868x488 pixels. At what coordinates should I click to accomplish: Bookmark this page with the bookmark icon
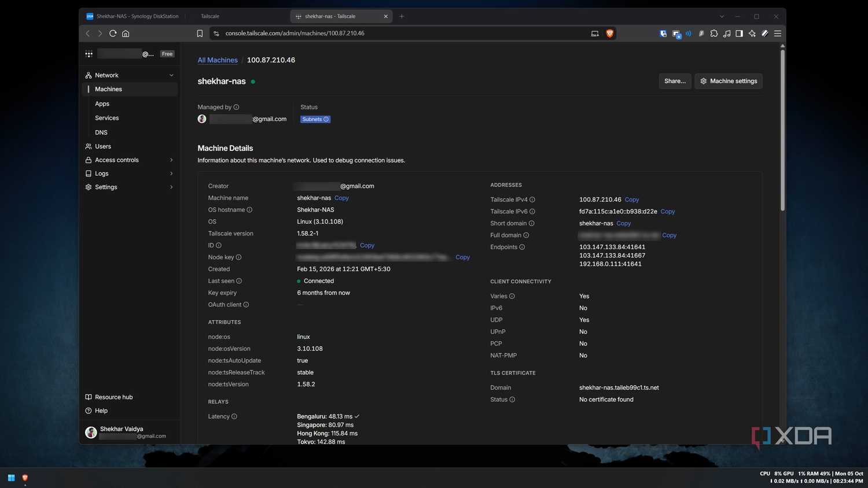point(200,34)
